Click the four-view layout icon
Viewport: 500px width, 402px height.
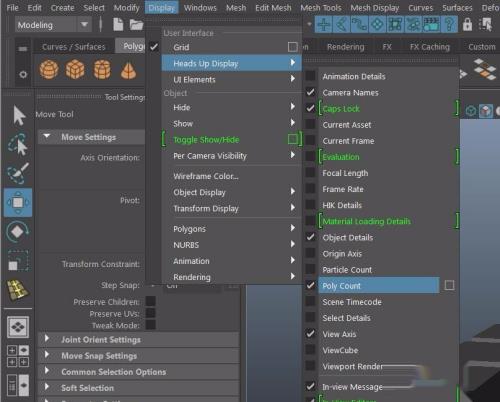pos(18,356)
